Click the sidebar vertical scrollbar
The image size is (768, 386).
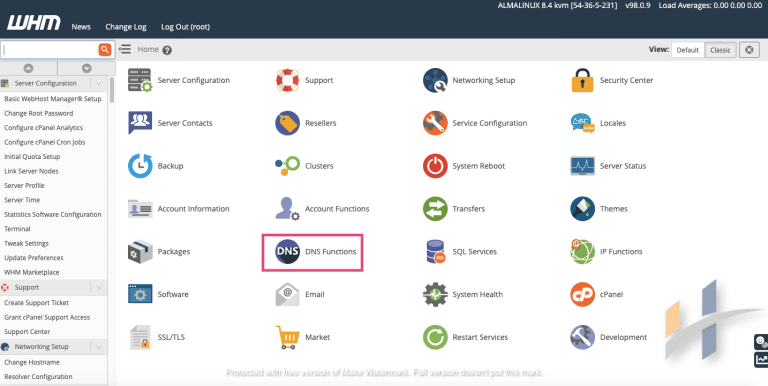[112, 89]
